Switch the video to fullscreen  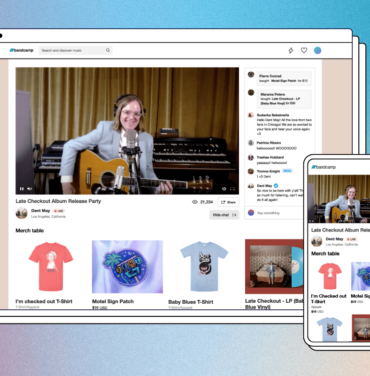tap(232, 189)
